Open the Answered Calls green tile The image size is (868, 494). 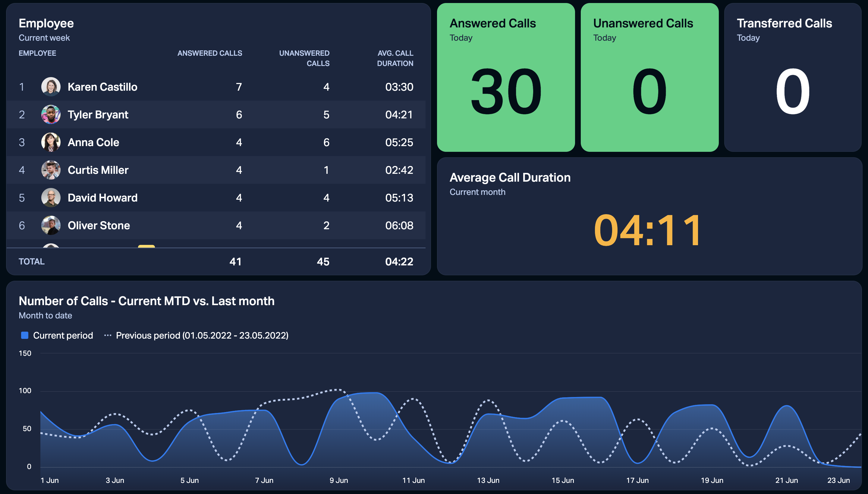(506, 77)
